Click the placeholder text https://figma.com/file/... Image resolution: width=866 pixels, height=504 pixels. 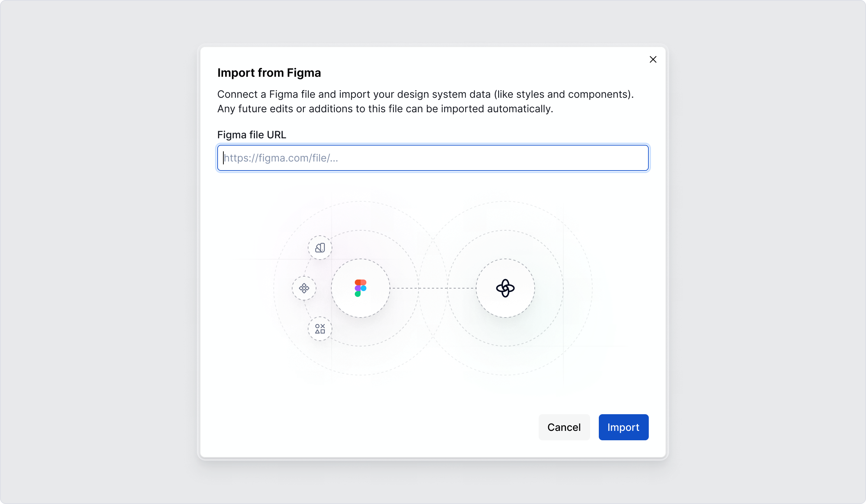[x=281, y=158]
